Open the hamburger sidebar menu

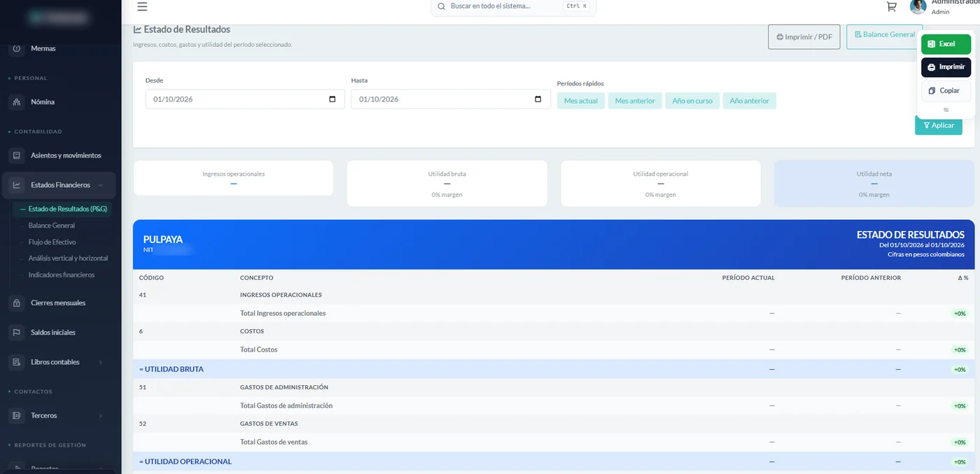pos(142,6)
